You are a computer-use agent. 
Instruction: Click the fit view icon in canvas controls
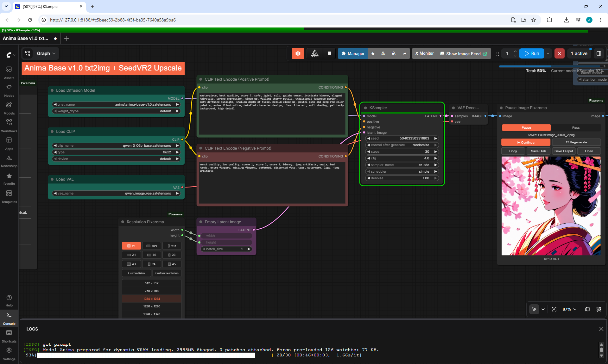[x=554, y=309]
